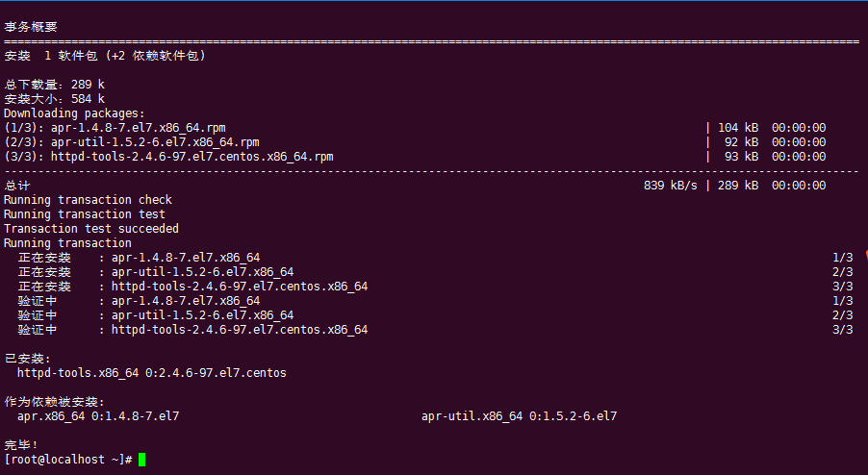
Task: Click the Running transaction check line
Action: point(88,200)
